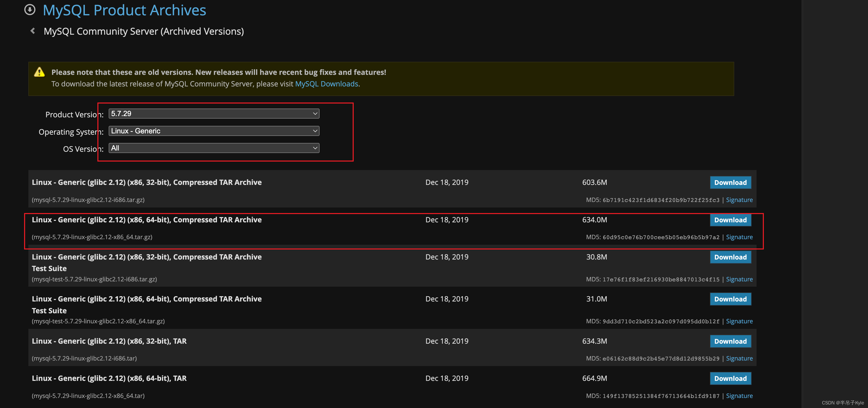Open Signature for mysql-5.7.29 x86_64 tar.gz
Image resolution: width=868 pixels, height=408 pixels.
coord(739,237)
